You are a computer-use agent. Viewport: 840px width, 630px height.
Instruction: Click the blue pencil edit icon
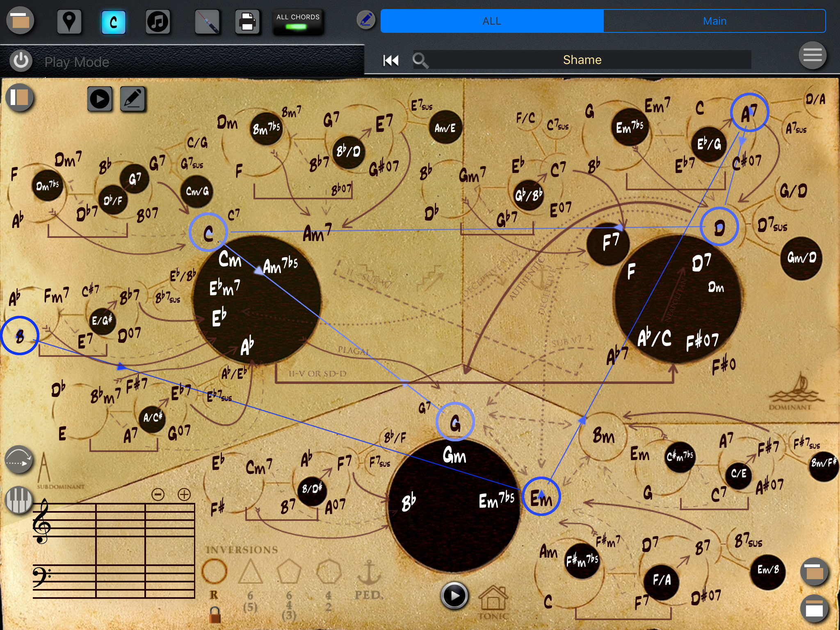pos(366,20)
